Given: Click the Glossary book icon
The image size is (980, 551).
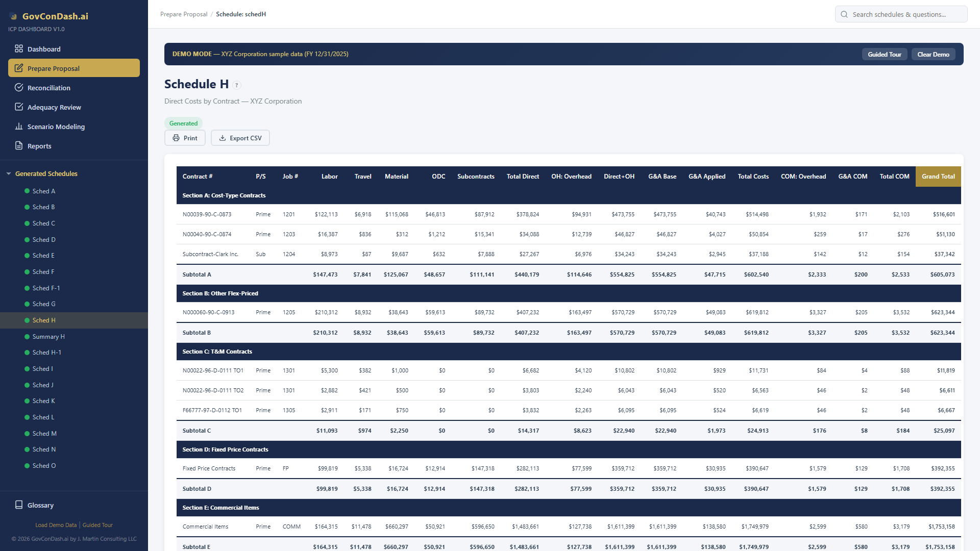Looking at the screenshot, I should click(19, 505).
